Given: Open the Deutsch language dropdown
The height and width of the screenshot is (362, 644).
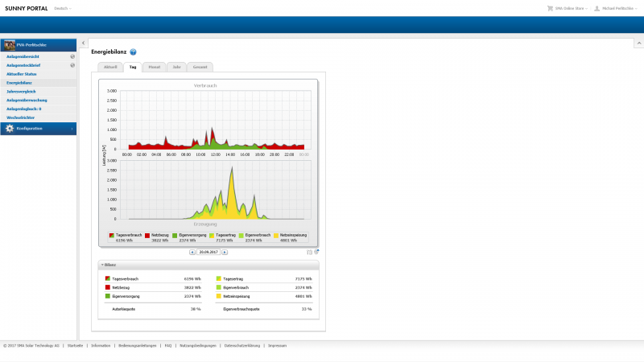Looking at the screenshot, I should click(x=63, y=9).
